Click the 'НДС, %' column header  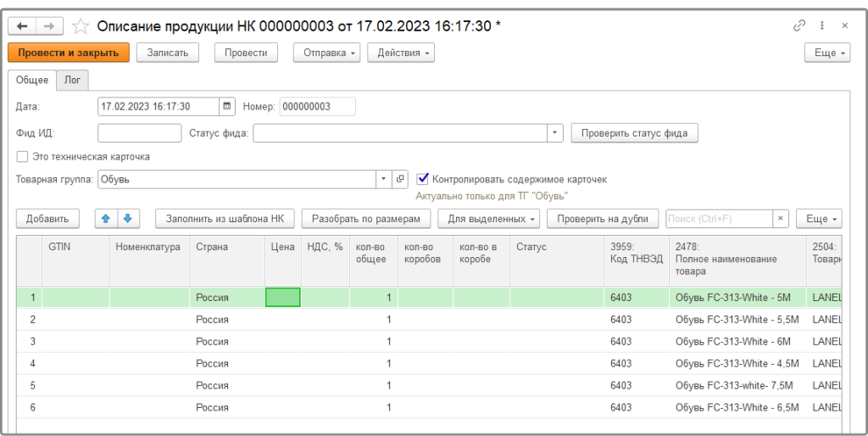coord(325,260)
